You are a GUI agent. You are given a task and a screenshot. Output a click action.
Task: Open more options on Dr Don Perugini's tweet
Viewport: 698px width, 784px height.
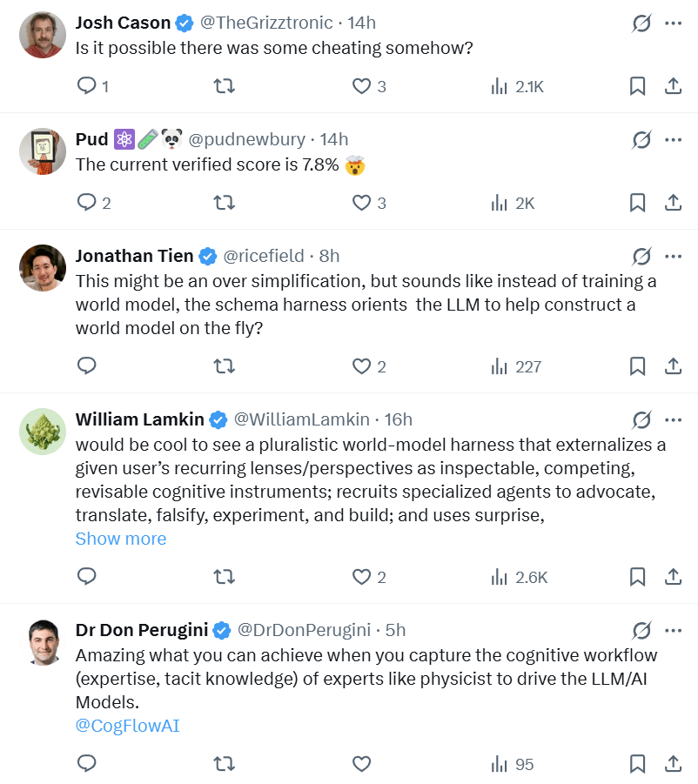point(673,631)
